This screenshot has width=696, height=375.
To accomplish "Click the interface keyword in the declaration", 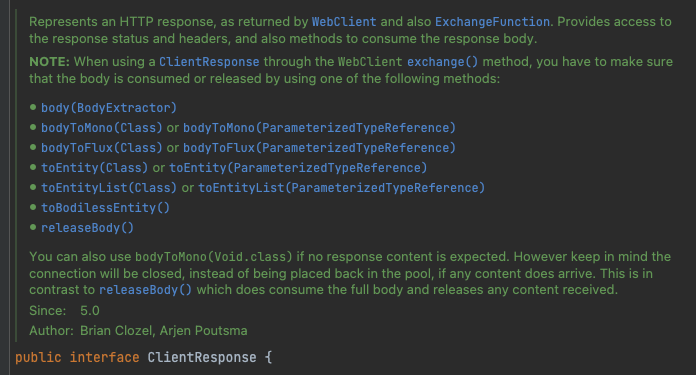I will 104,357.
